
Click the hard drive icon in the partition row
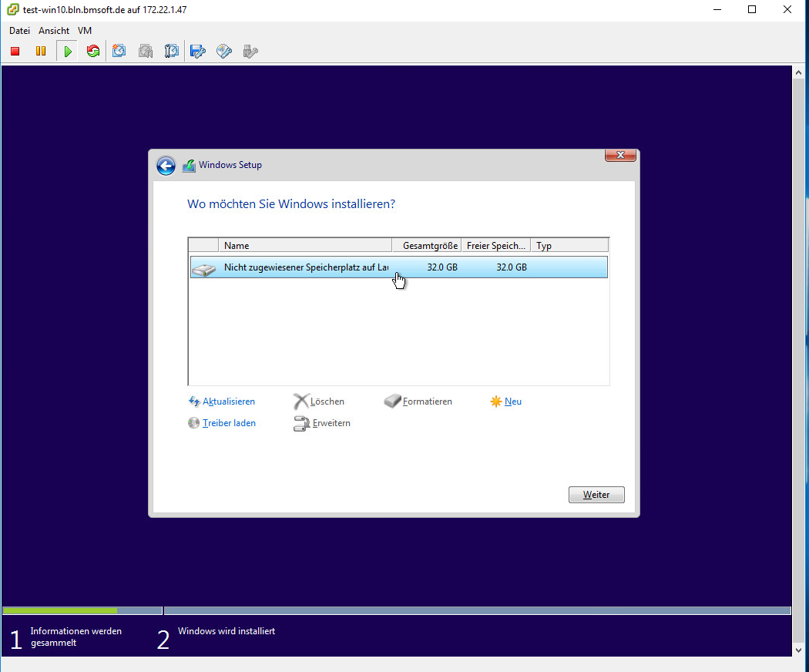click(204, 269)
